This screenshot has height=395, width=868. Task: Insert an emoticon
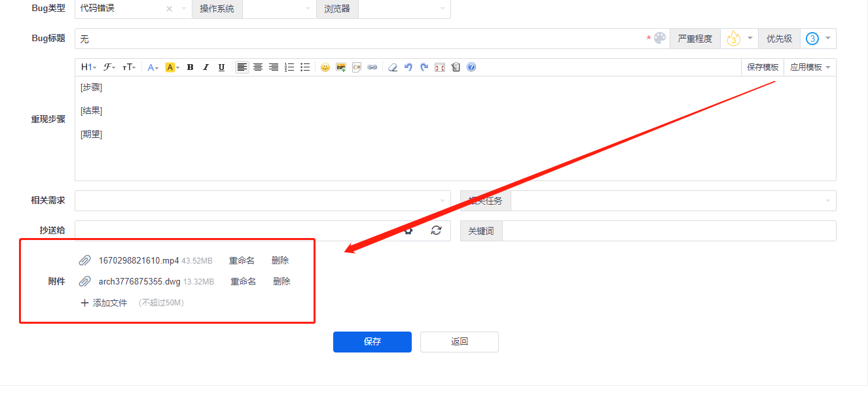[325, 67]
